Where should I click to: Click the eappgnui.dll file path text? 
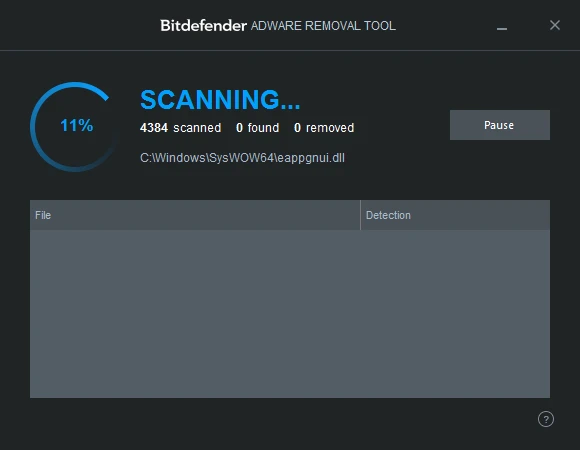[242, 158]
